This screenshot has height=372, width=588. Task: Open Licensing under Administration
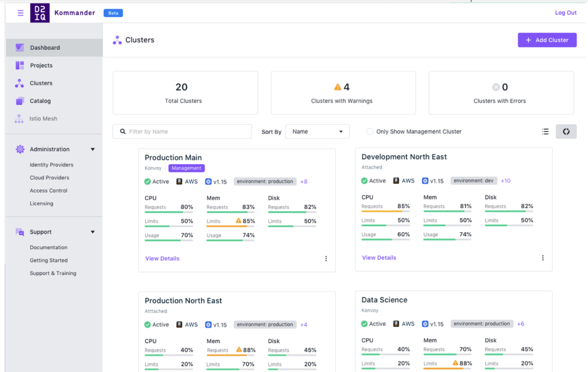click(x=41, y=204)
